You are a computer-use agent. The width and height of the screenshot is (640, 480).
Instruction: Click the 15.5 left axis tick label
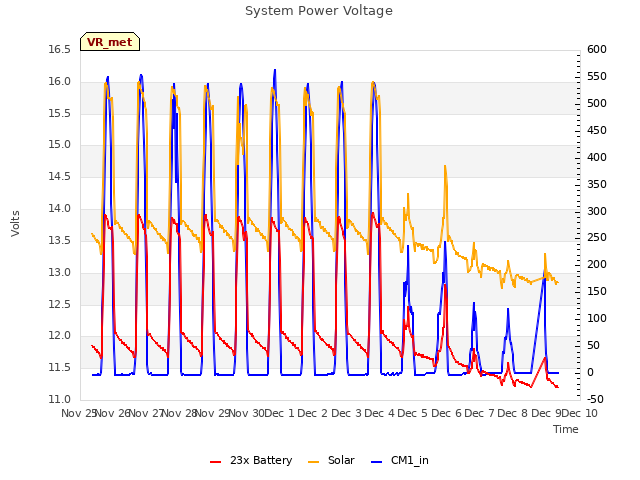point(59,113)
